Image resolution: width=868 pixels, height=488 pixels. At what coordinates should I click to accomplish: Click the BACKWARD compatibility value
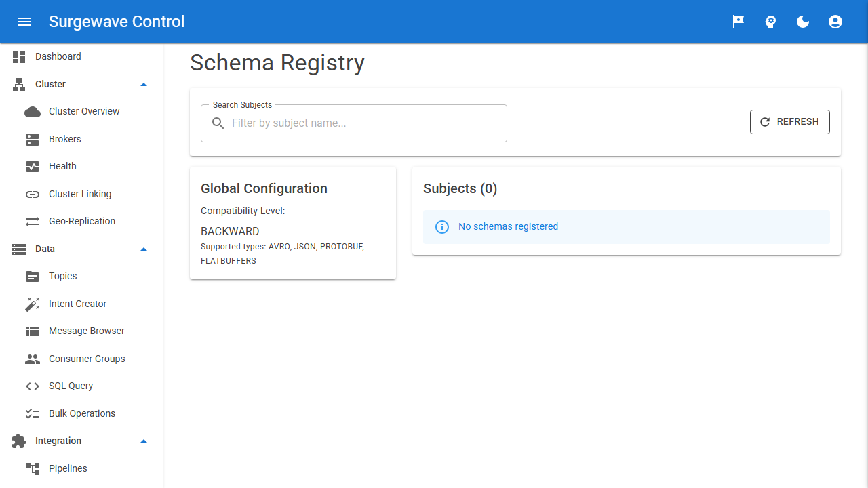[230, 232]
